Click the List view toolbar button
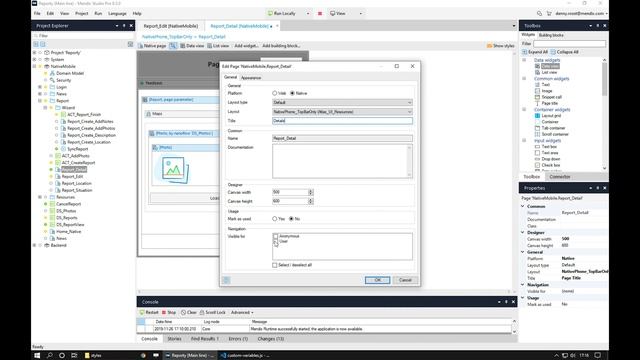The width and height of the screenshot is (640, 360). [x=218, y=46]
